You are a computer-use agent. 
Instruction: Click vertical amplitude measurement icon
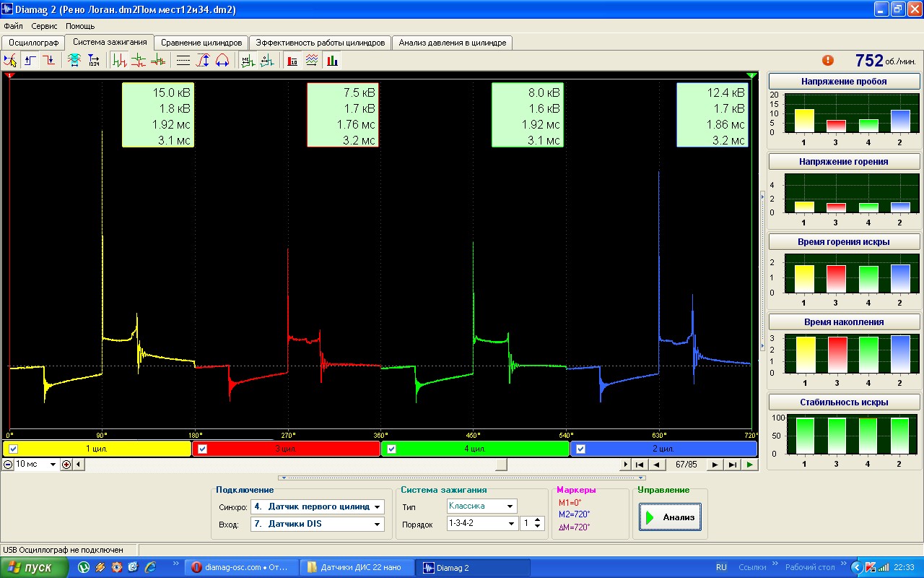tap(203, 61)
